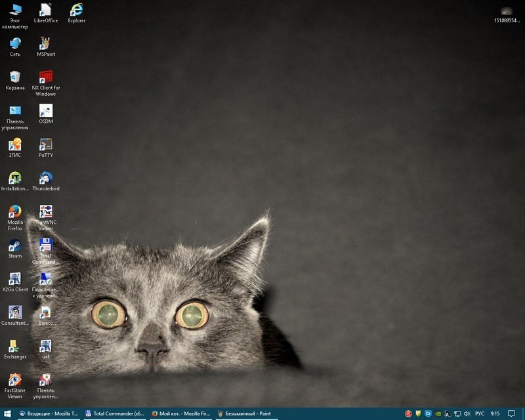Viewport: 525px width, 420px height.
Task: Select the Mozilla Firefox desktop shortcut
Action: coord(14,213)
